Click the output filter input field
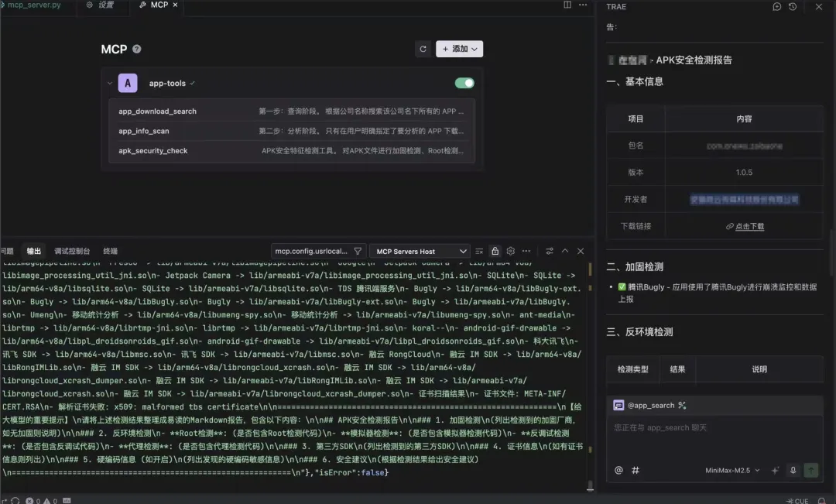The height and width of the screenshot is (504, 836). tap(311, 251)
